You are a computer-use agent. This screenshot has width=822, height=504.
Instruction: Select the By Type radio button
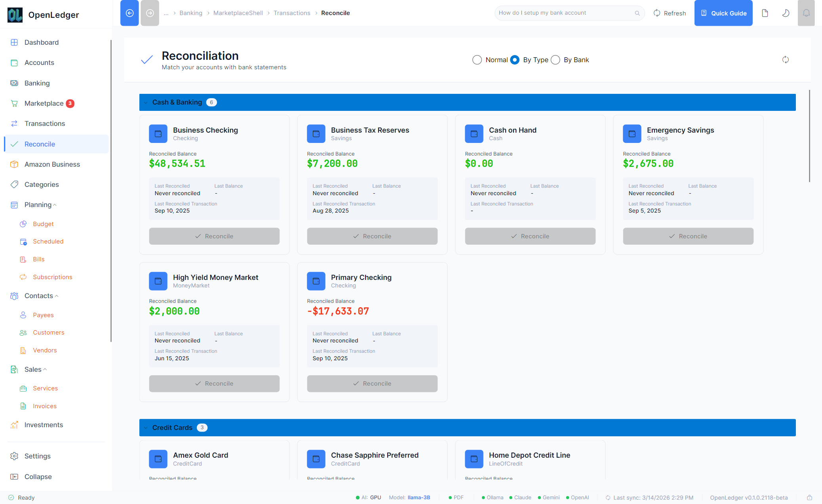point(515,60)
